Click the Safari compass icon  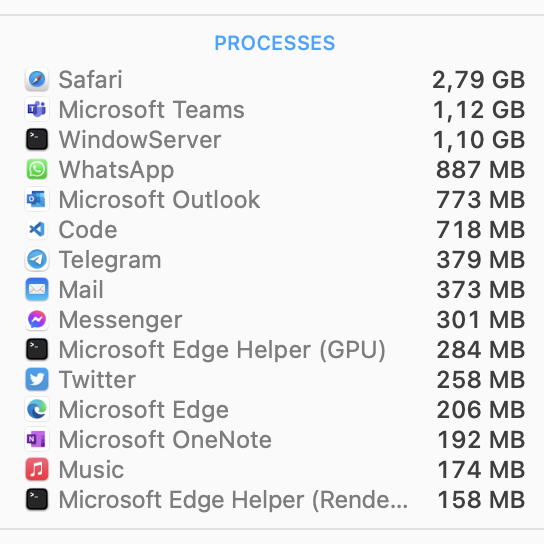(x=37, y=79)
